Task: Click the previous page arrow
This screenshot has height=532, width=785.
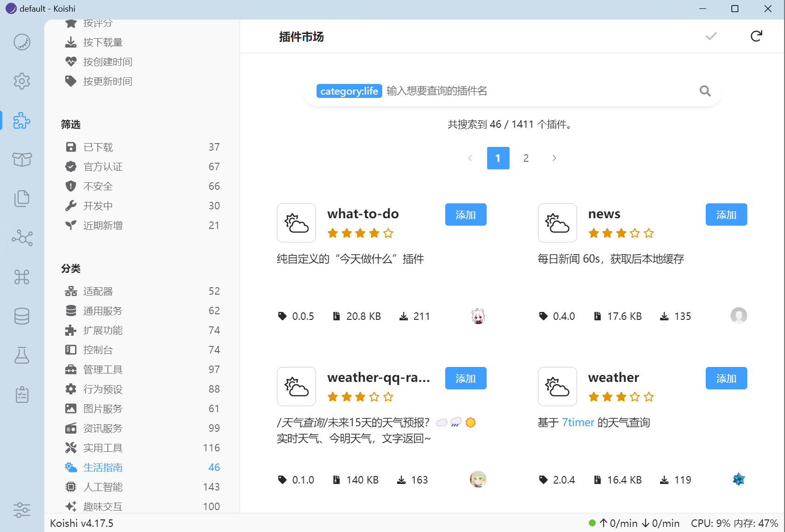Action: coord(470,158)
